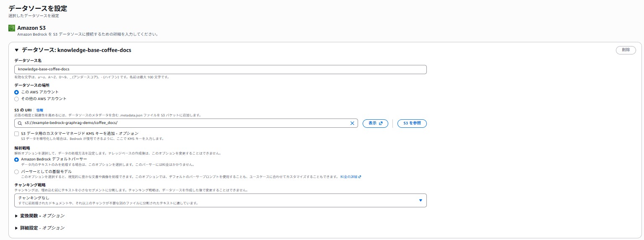Click the search magnifier icon in S3 URI field
The height and width of the screenshot is (240, 644).
pyautogui.click(x=19, y=123)
